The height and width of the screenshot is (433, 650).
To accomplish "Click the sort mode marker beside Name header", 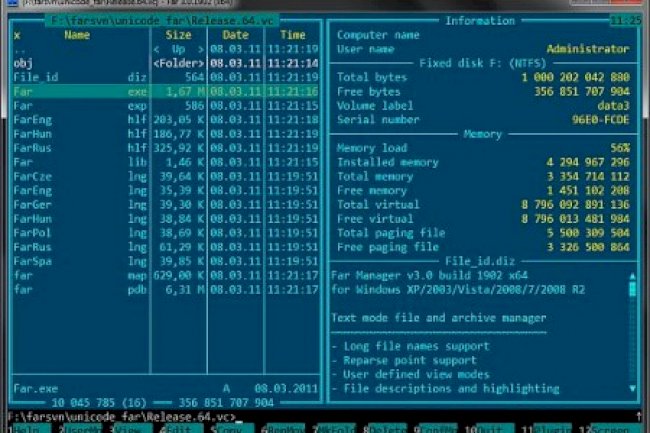I will coord(17,34).
